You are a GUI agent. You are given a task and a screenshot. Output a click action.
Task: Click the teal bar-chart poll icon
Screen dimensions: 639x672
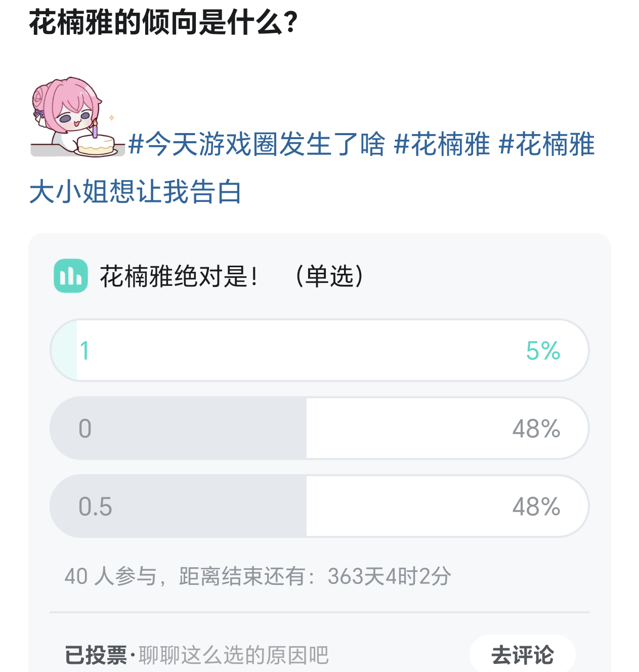click(71, 276)
